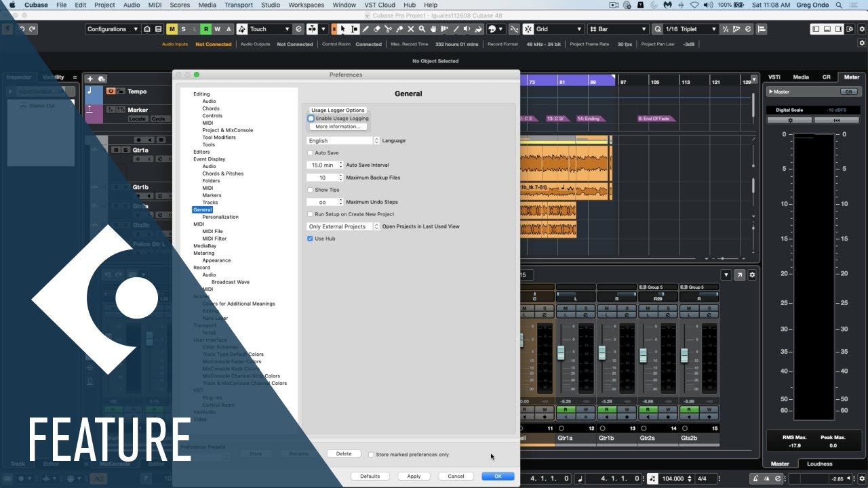This screenshot has height=488, width=868.
Task: Check Store marked preferences only
Action: (x=371, y=455)
